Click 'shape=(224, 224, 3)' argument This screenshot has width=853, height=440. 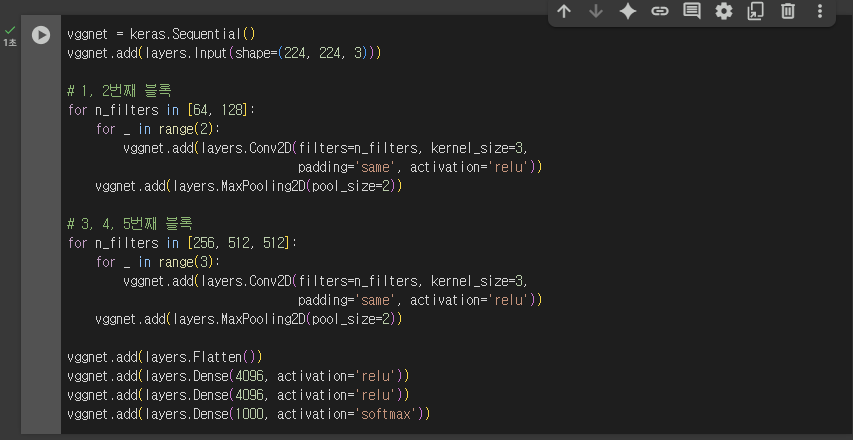[x=302, y=53]
